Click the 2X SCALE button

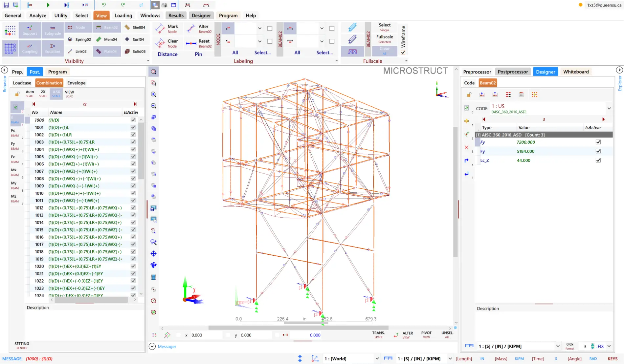click(43, 94)
